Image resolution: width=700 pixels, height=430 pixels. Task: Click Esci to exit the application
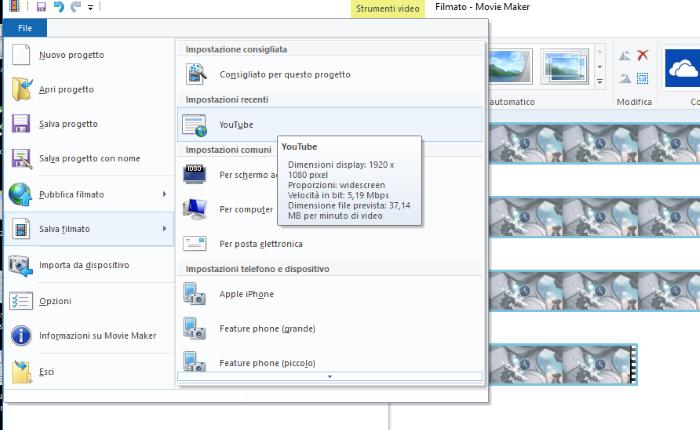coord(47,372)
